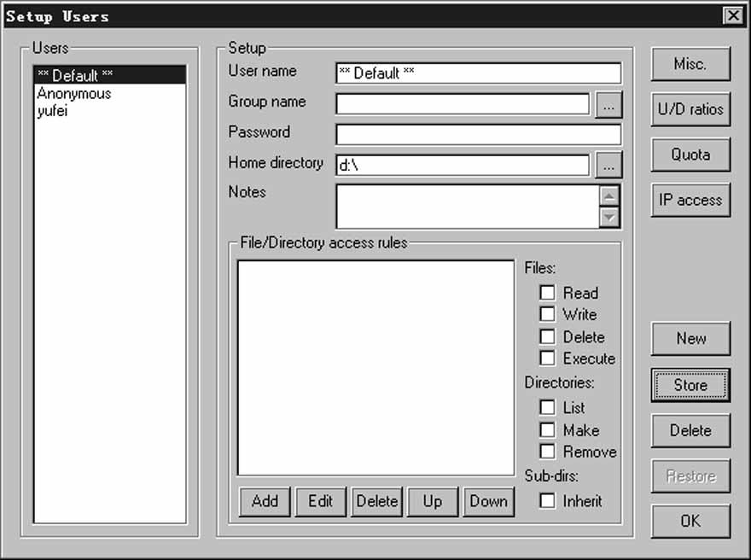Move the access rule Up
Screen dimensions: 751x560
(433, 502)
